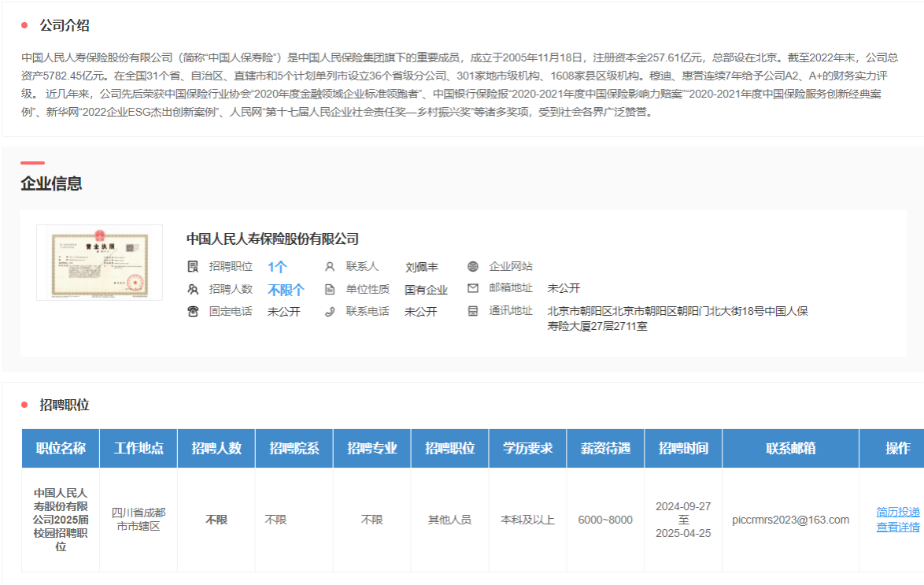The image size is (924, 585).
Task: Click the 简历投递 link
Action: (897, 512)
